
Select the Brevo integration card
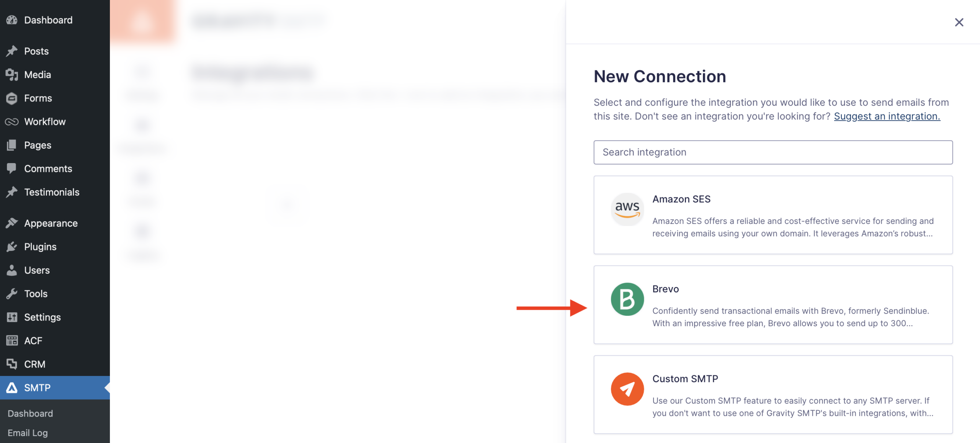point(773,305)
